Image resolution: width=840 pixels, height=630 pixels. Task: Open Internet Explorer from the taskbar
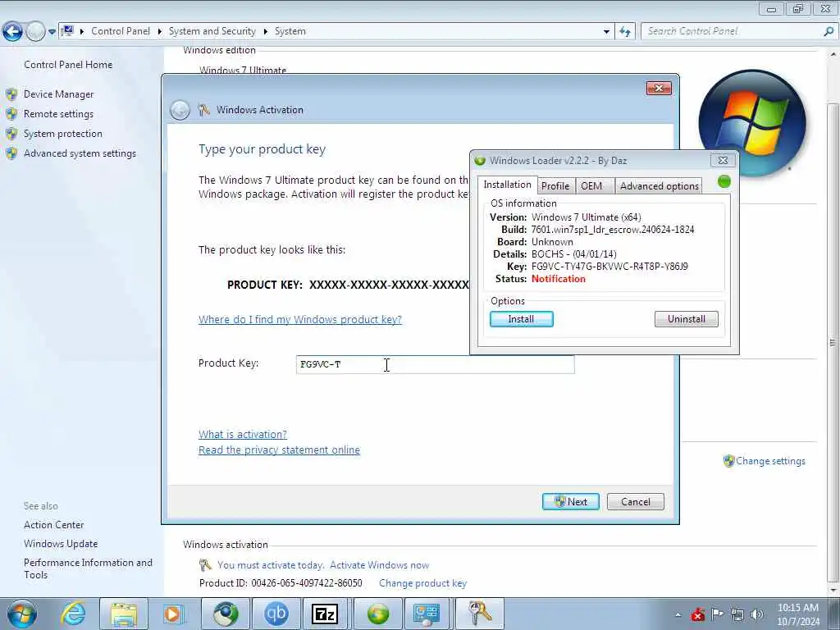pos(73,614)
